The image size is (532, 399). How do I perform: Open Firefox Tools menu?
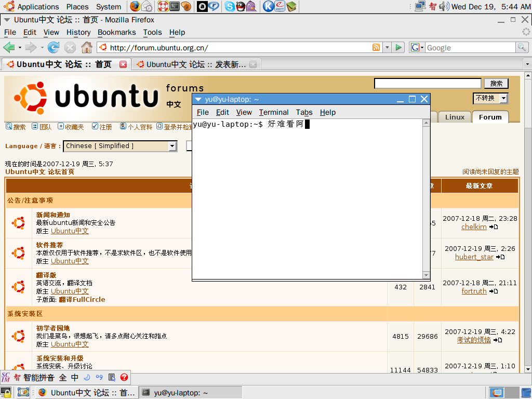pyautogui.click(x=152, y=32)
